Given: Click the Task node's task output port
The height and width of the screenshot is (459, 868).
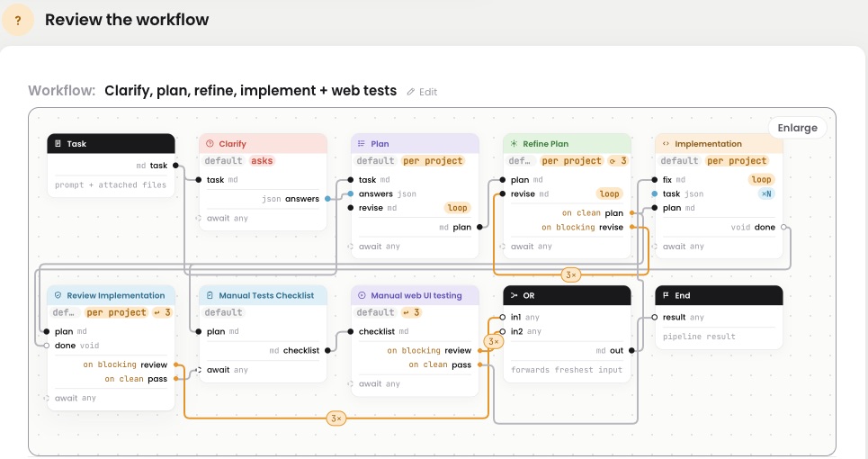Looking at the screenshot, I should click(x=175, y=165).
